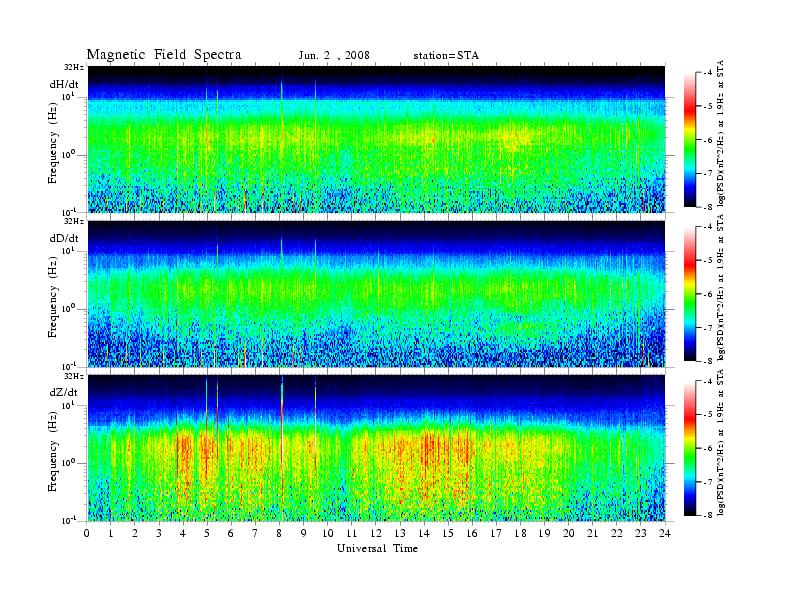The width and height of the screenshot is (792, 612).
Task: Click 'Frequency (Hz)' axis label of dZ/dt panel
Action: 53,452
